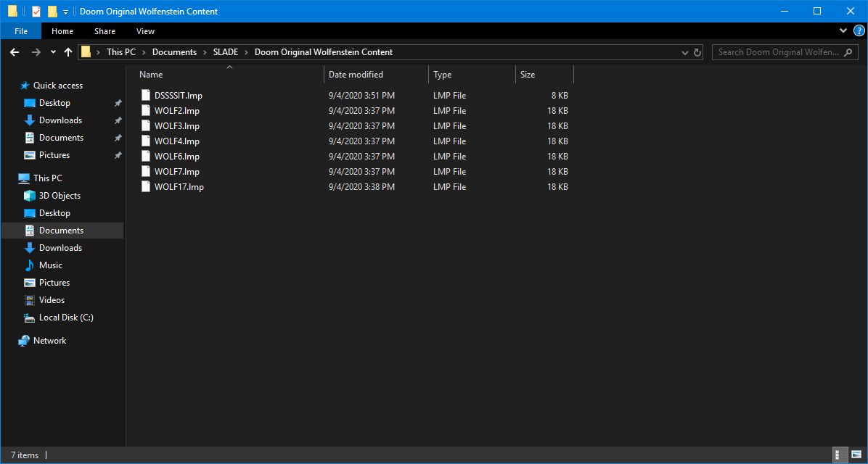Open pinned Pictures under Quick access

click(54, 155)
